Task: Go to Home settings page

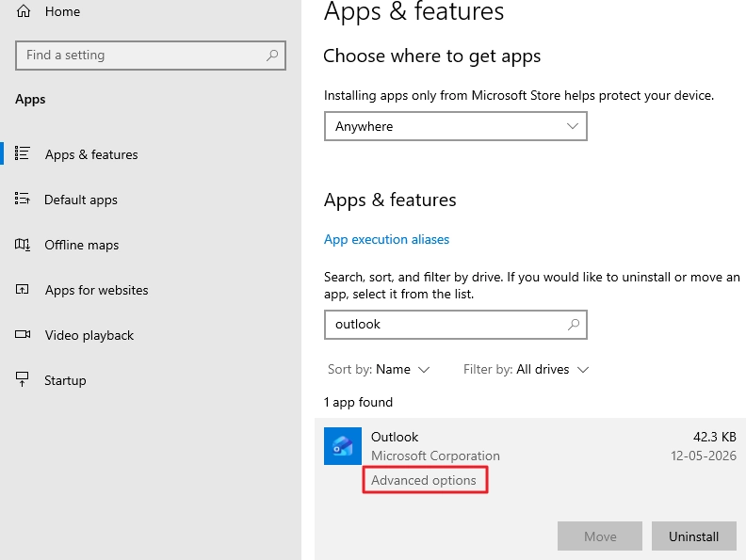Action: pyautogui.click(x=62, y=11)
